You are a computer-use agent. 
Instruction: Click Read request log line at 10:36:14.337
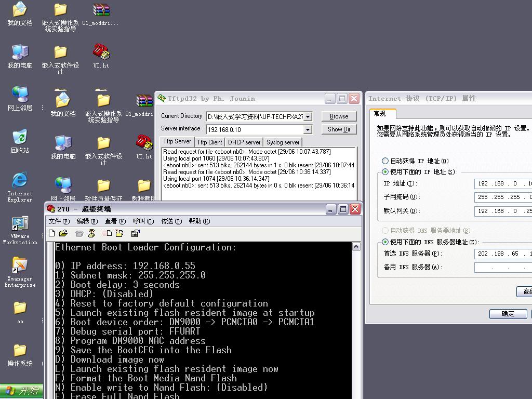pos(247,172)
